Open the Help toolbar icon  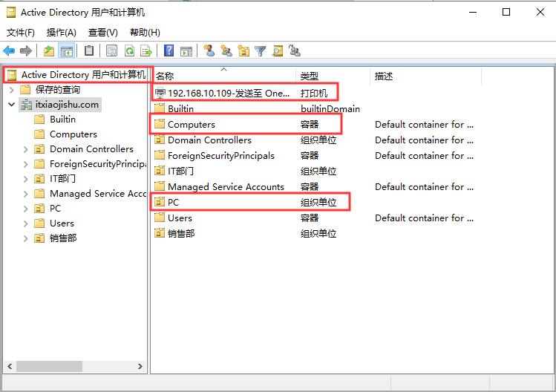click(x=169, y=51)
